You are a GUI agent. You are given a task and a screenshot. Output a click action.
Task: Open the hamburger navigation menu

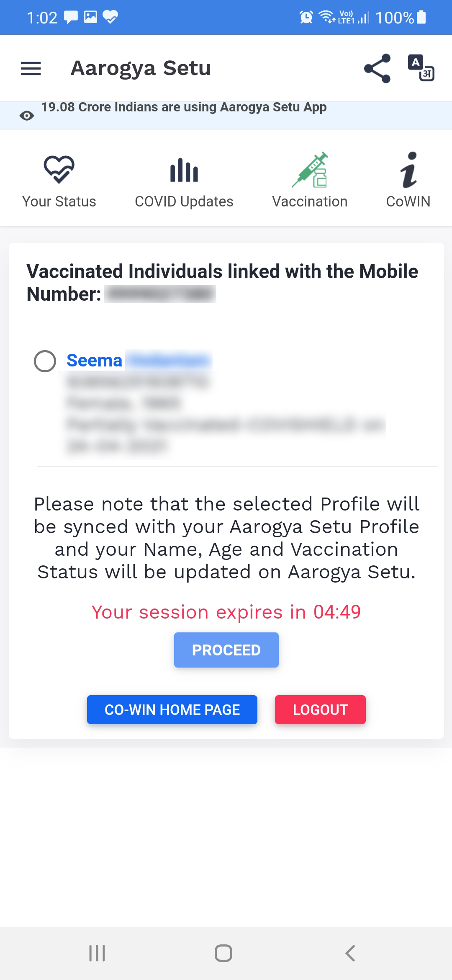pyautogui.click(x=31, y=68)
